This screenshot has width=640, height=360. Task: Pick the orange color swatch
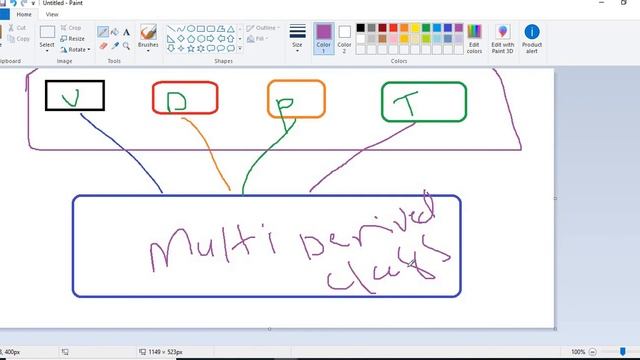pos(404,28)
